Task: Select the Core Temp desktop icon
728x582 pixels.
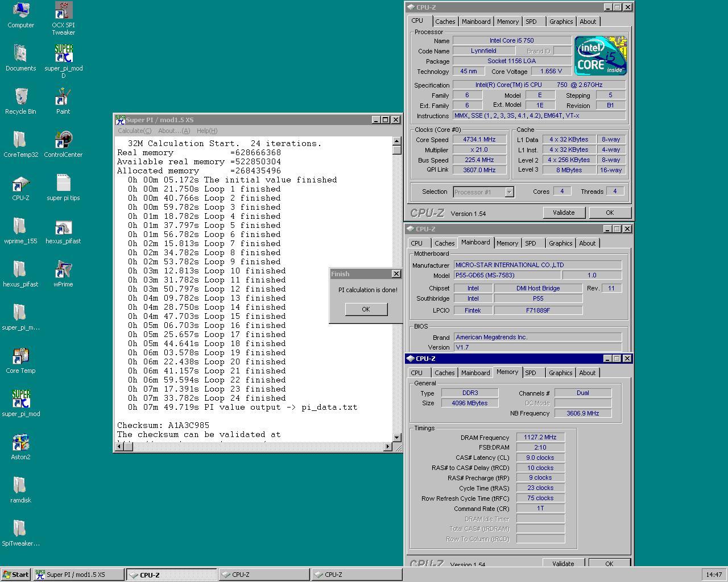Action: pos(20,360)
